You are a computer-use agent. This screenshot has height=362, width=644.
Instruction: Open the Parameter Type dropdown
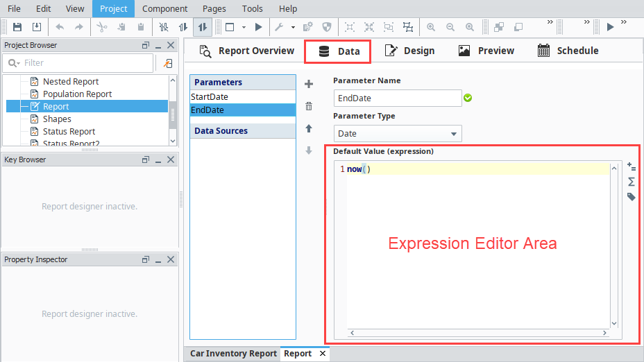tap(397, 134)
